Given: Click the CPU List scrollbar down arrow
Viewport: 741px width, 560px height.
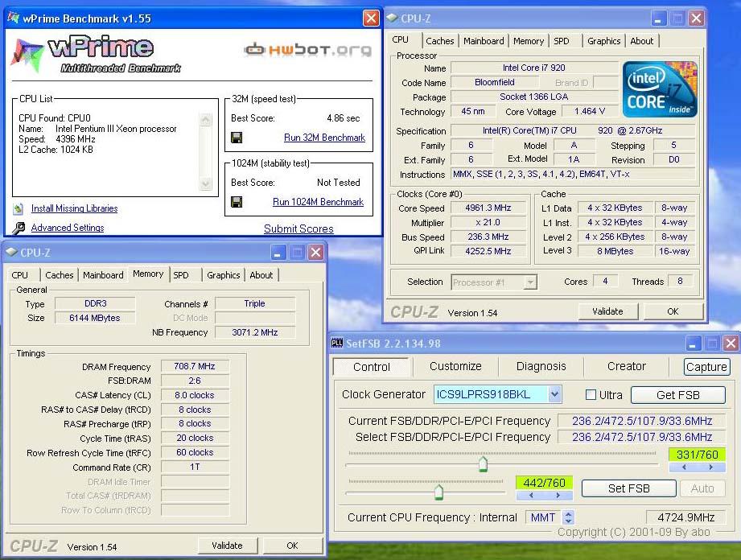Looking at the screenshot, I should [206, 183].
